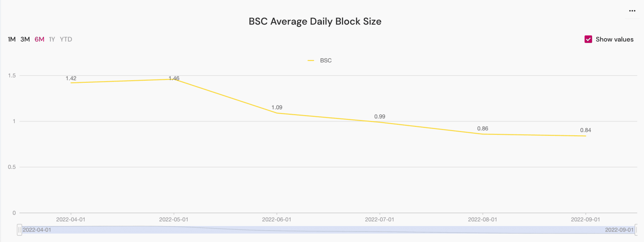Image resolution: width=644 pixels, height=242 pixels.
Task: Click the left range slider handle
Action: 19,230
